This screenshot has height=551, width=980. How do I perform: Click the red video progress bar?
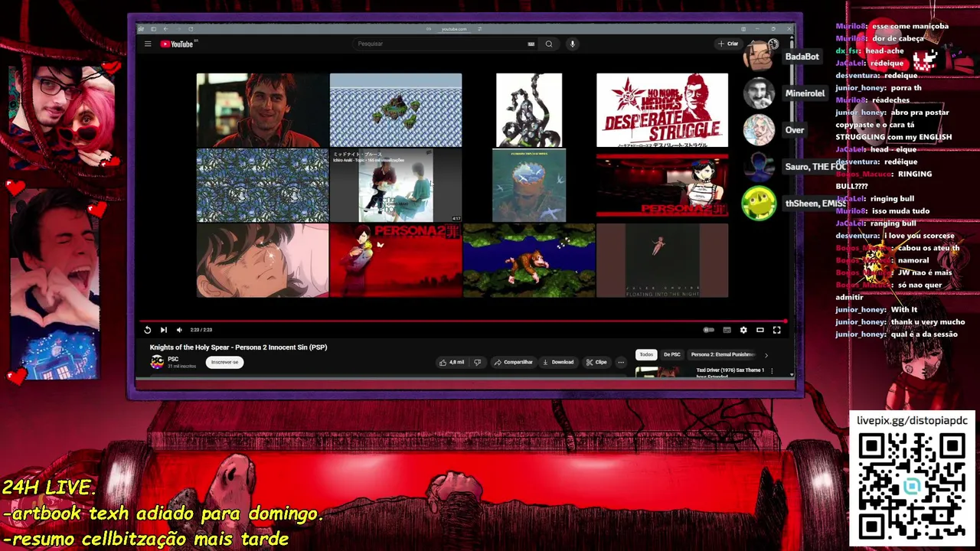pos(462,321)
